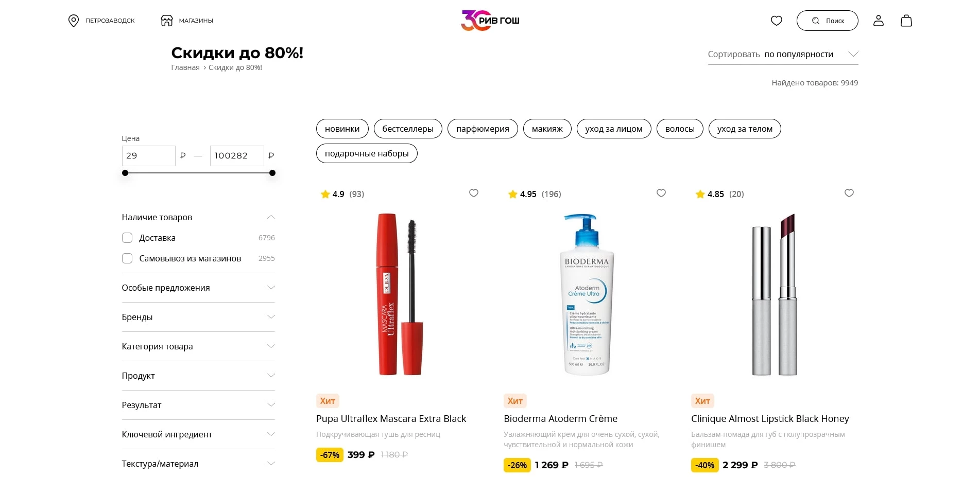Check Самовывоз из магазинов filter
Image resolution: width=980 pixels, height=477 pixels.
[127, 258]
